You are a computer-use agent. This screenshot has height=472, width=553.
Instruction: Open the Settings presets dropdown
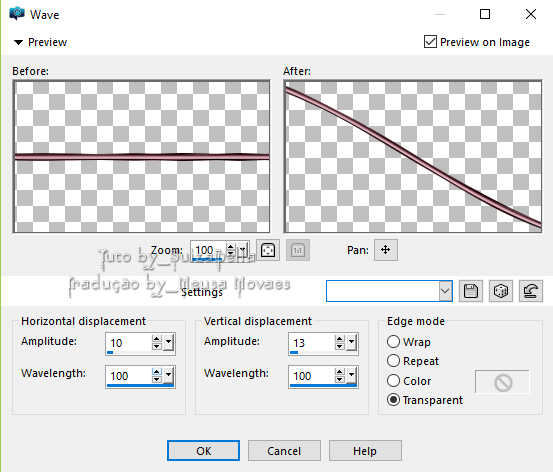tap(445, 291)
